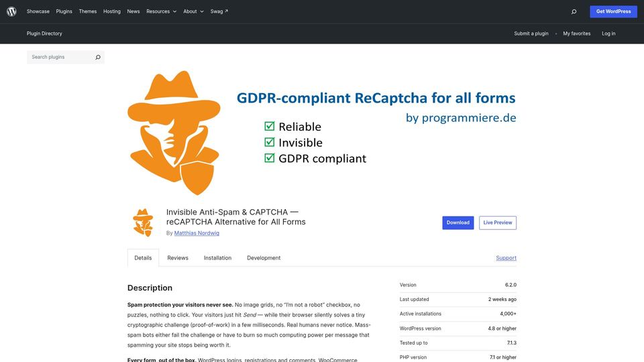The width and height of the screenshot is (644, 362).
Task: Open author Matthias Nordwig link
Action: click(197, 233)
